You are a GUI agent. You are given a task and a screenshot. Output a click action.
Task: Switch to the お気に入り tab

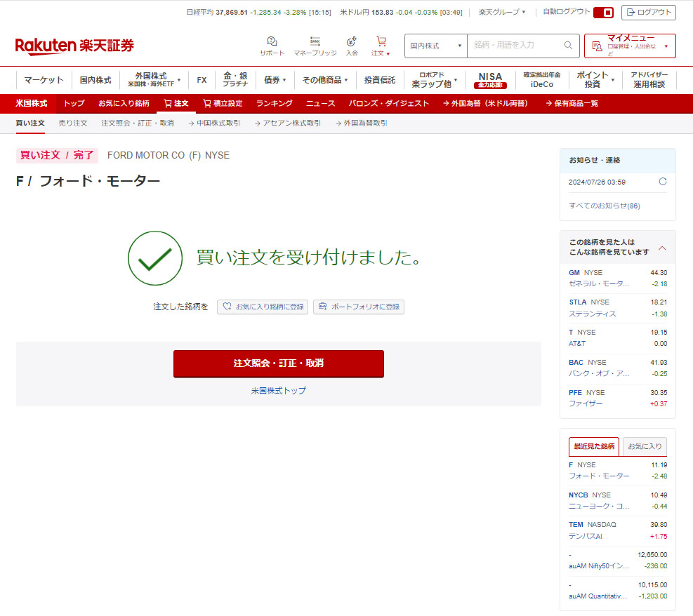[x=644, y=446]
